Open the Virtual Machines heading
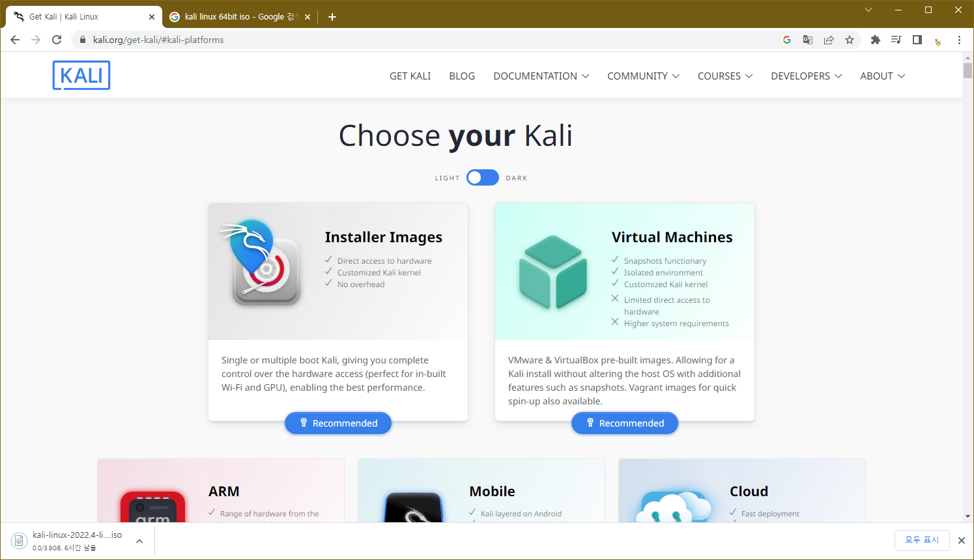 (672, 237)
